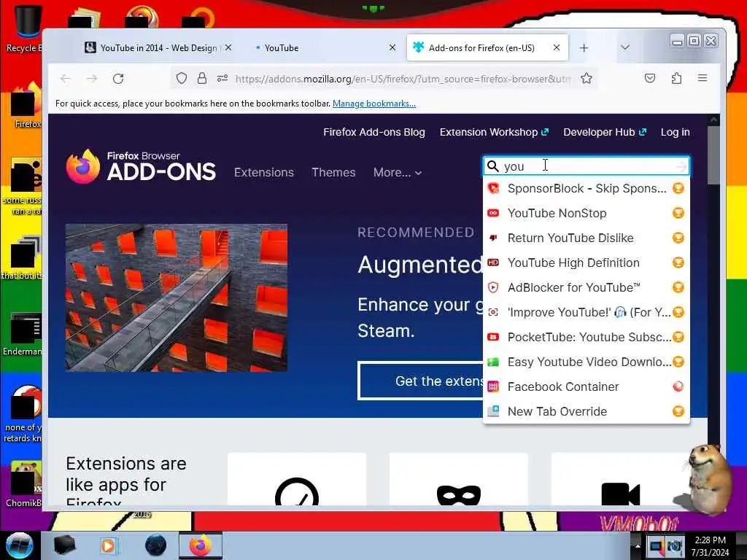The height and width of the screenshot is (560, 747).
Task: Select Easy Youtube Video Downloader suggestion
Action: pyautogui.click(x=587, y=362)
